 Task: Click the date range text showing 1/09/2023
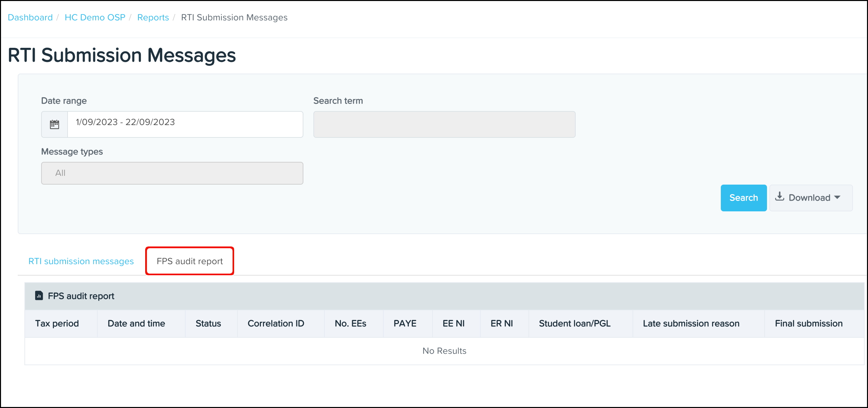[125, 122]
